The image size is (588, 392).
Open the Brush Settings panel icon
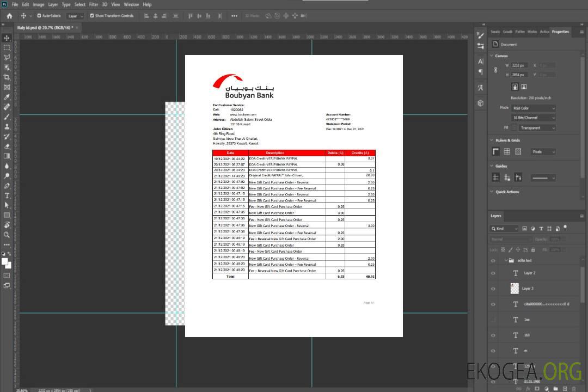click(480, 35)
